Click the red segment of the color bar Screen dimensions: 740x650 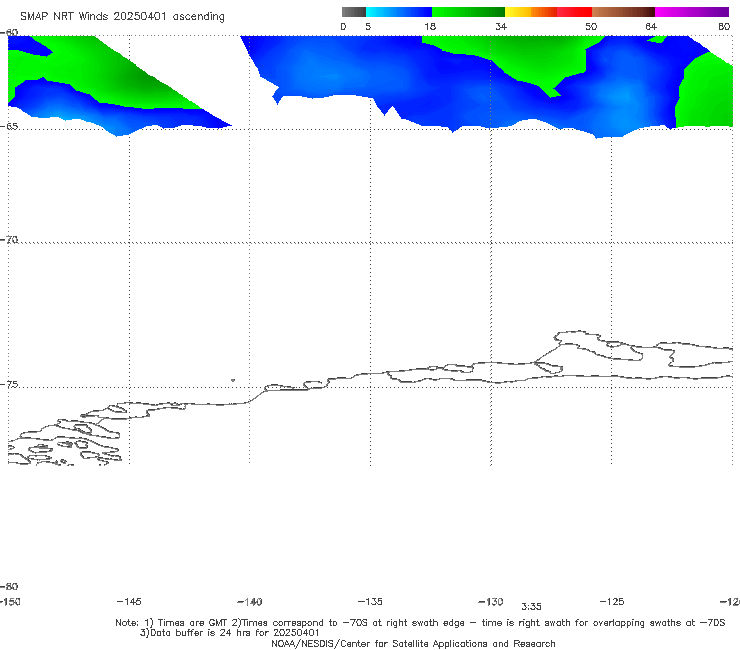pyautogui.click(x=574, y=12)
